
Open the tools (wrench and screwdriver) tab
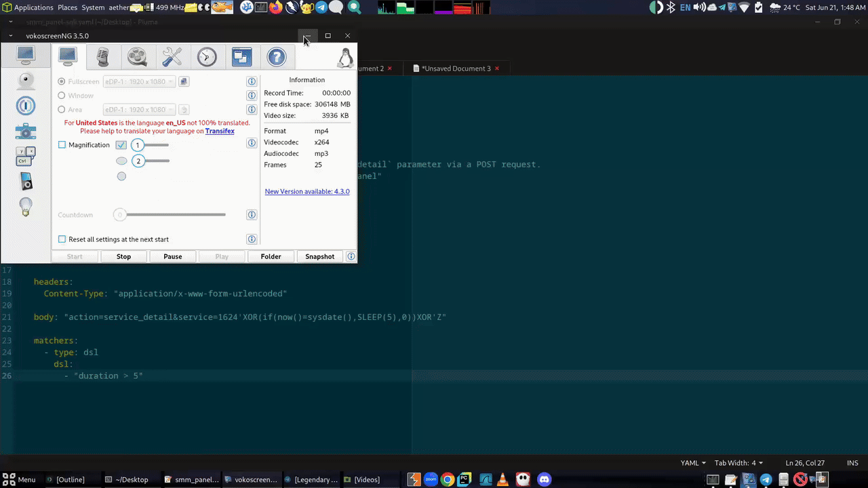click(172, 57)
